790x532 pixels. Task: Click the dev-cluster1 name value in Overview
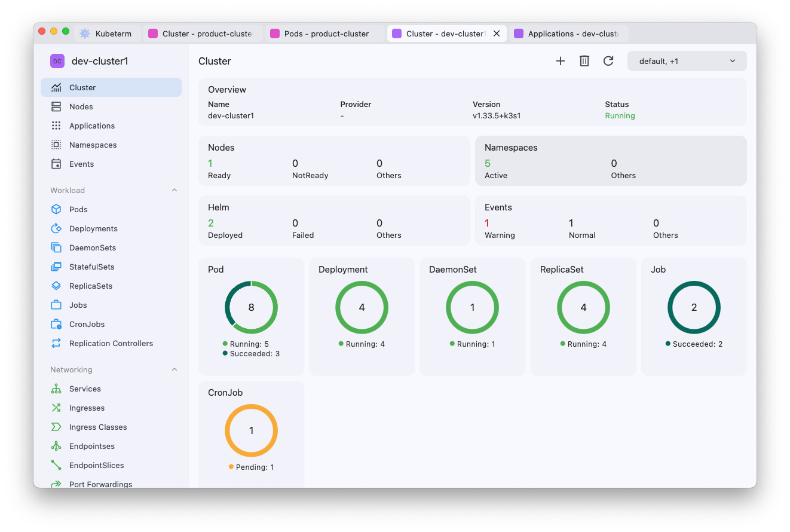(x=231, y=116)
